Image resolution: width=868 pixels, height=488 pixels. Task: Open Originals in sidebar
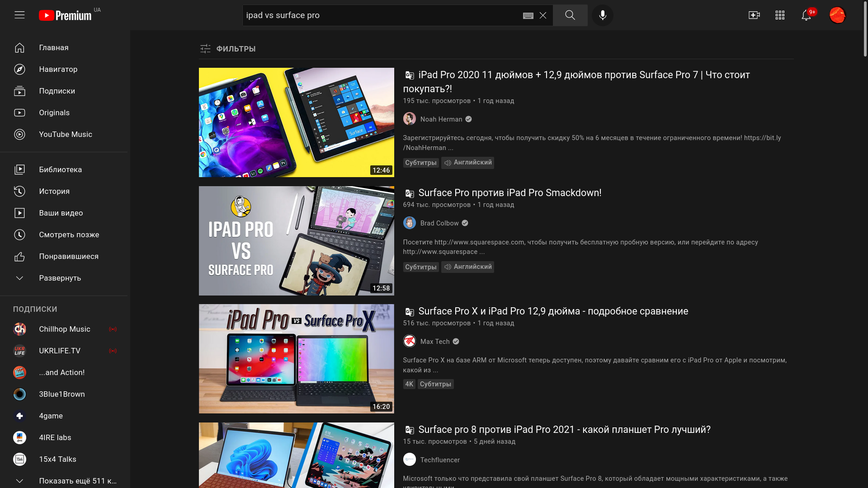64,113
